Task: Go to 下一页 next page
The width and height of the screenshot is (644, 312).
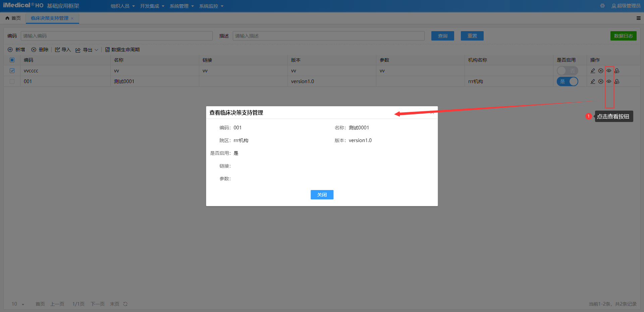Action: [x=98, y=304]
